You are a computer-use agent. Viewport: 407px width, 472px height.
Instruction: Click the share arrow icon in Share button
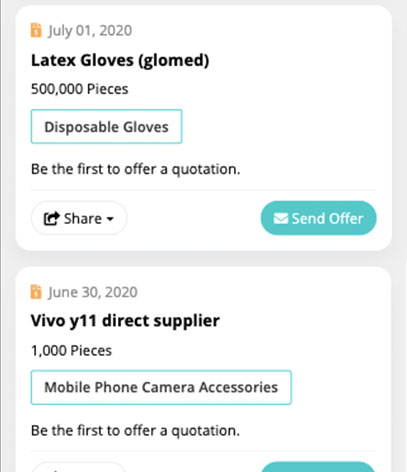[52, 219]
